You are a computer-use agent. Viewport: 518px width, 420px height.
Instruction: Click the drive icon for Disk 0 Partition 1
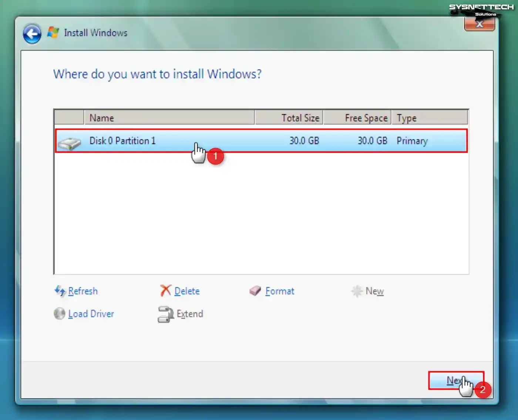point(69,143)
